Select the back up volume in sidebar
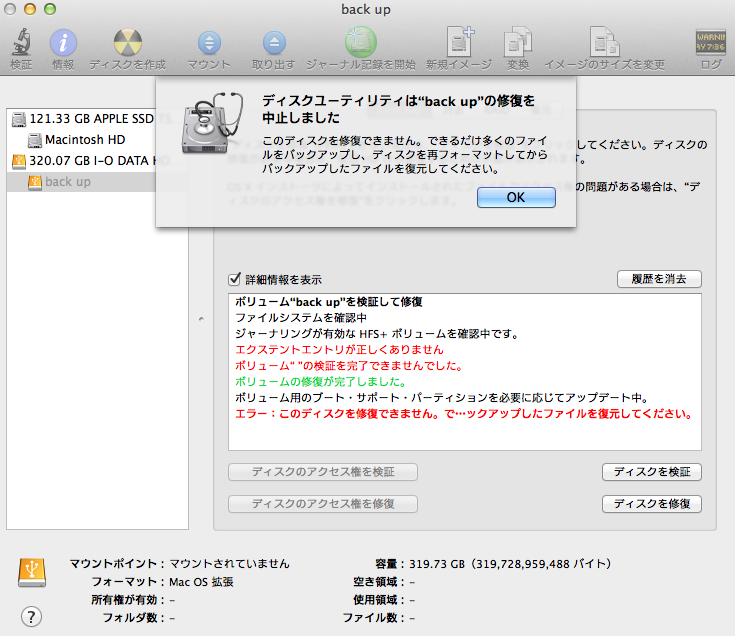Viewport: 735px width, 636px height. (68, 182)
